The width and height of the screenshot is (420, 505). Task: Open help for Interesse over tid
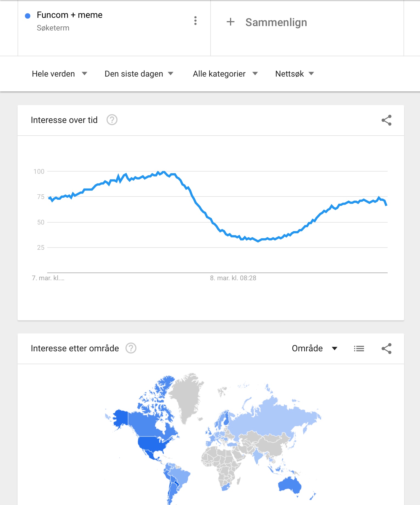coord(112,120)
